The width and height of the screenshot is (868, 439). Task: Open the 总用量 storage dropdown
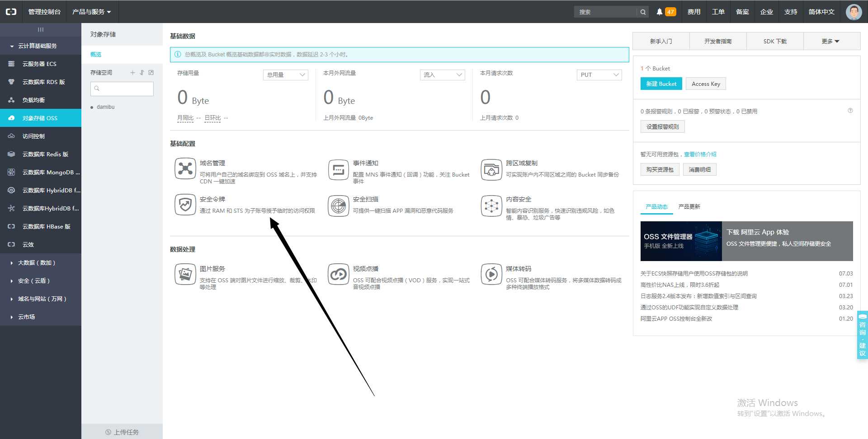click(286, 75)
